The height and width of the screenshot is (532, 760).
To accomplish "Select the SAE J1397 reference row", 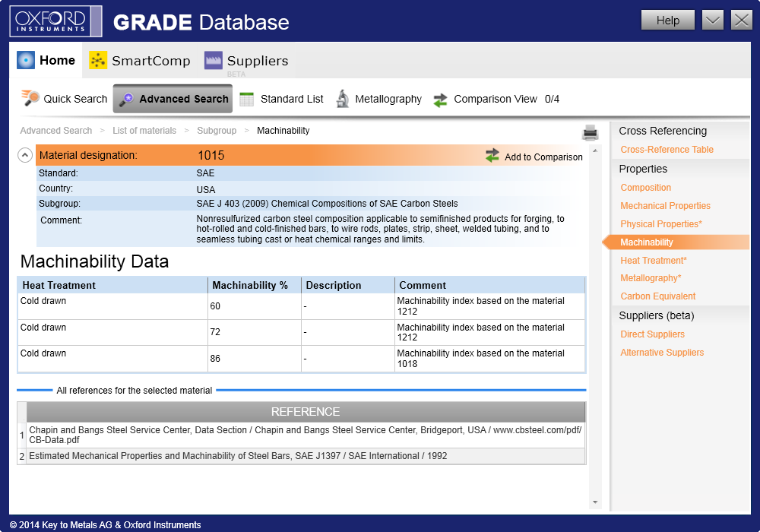I will 306,456.
